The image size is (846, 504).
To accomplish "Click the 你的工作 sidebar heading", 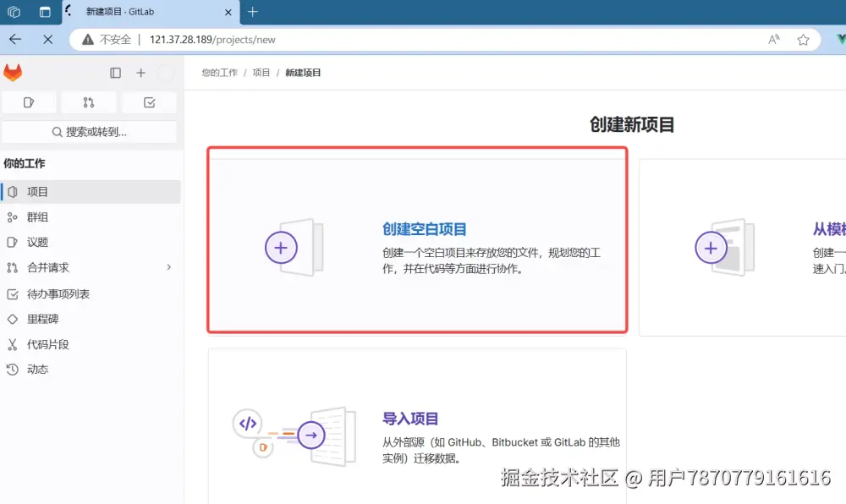I will click(25, 163).
